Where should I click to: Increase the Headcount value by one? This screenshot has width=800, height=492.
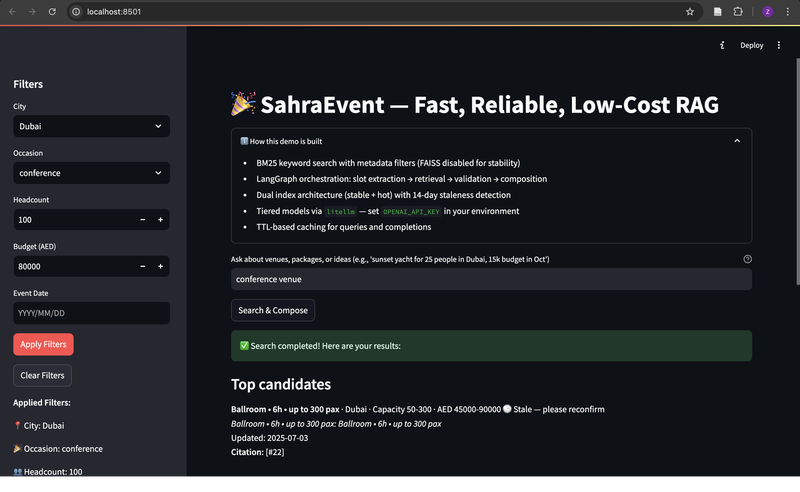(x=160, y=219)
